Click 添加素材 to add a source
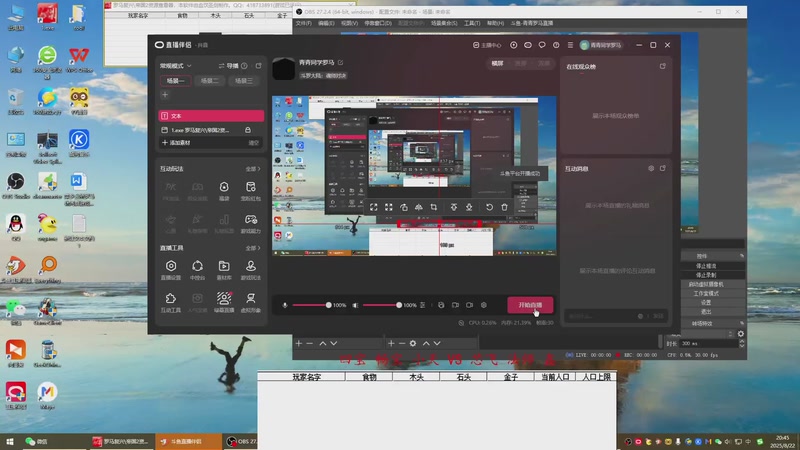800x450 pixels. tap(176, 143)
